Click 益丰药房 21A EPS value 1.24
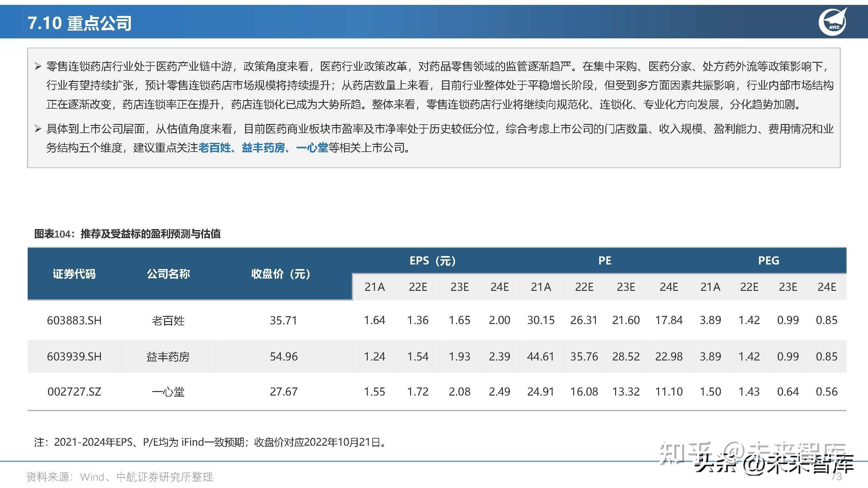 coord(374,356)
